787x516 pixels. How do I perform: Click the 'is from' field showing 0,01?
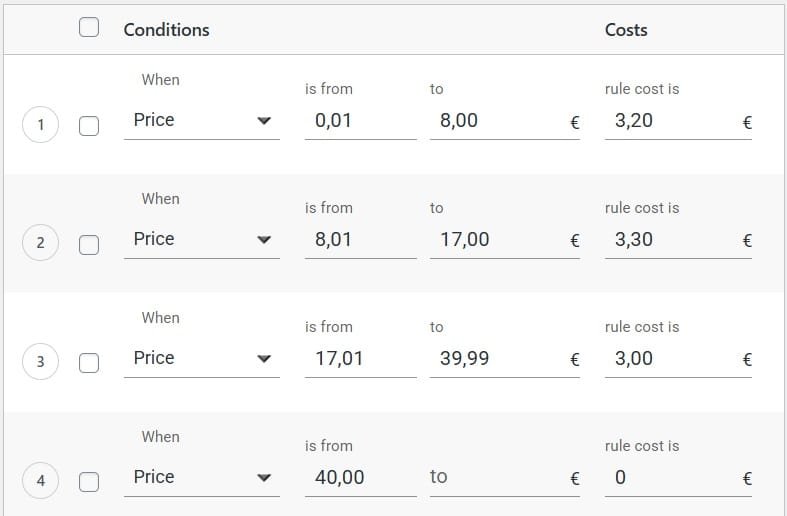click(x=359, y=121)
